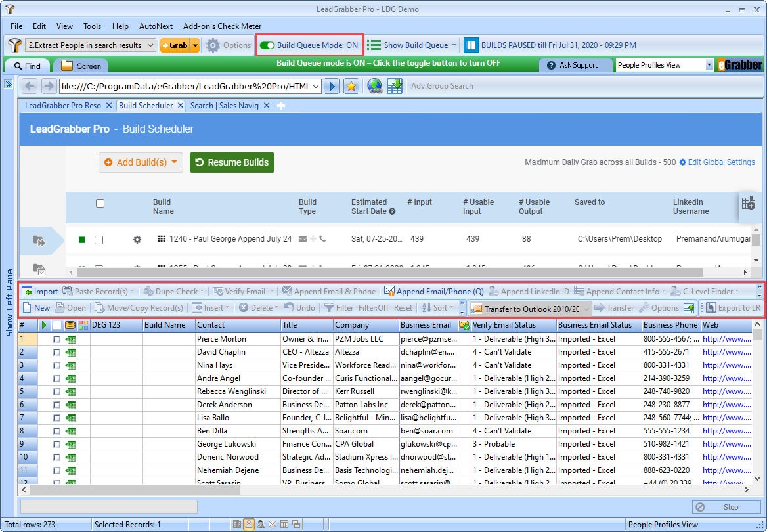Image resolution: width=767 pixels, height=532 pixels.
Task: Click the columns layout icon in status bar
Action: (284, 524)
